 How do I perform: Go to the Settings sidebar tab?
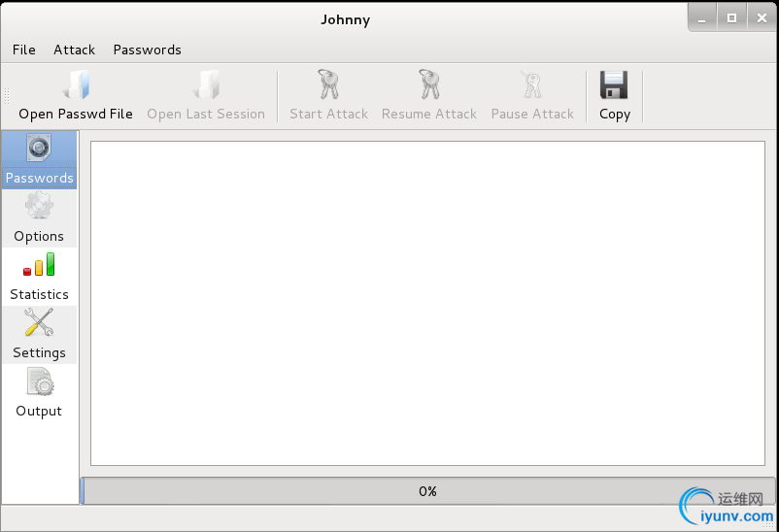click(x=39, y=334)
